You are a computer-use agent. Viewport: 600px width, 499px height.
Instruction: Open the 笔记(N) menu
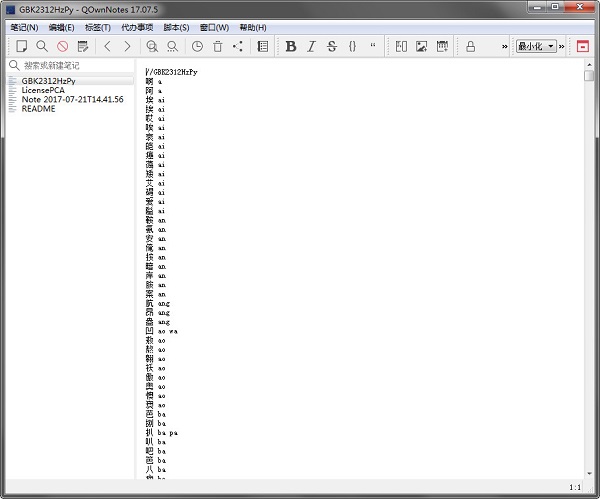coord(24,27)
